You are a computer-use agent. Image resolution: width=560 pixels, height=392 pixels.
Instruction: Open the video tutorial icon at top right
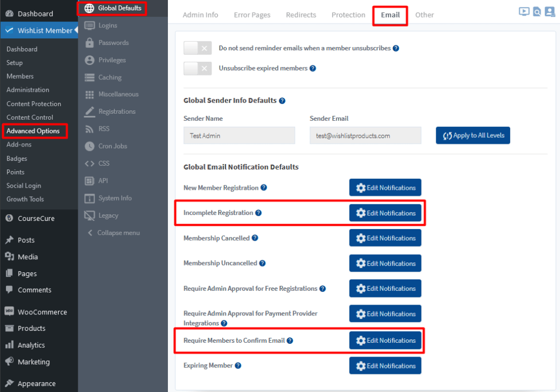(524, 12)
